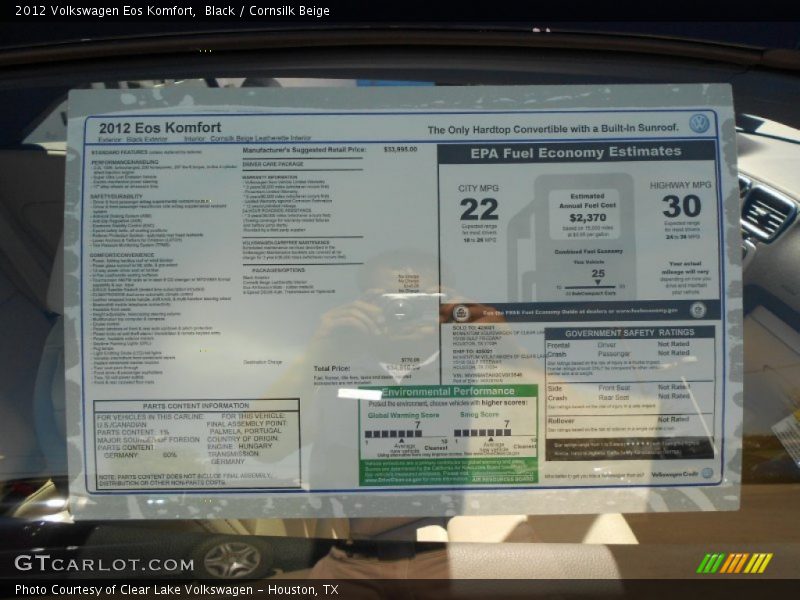Click the Volkswagen logo on the sticker header

pyautogui.click(x=699, y=123)
